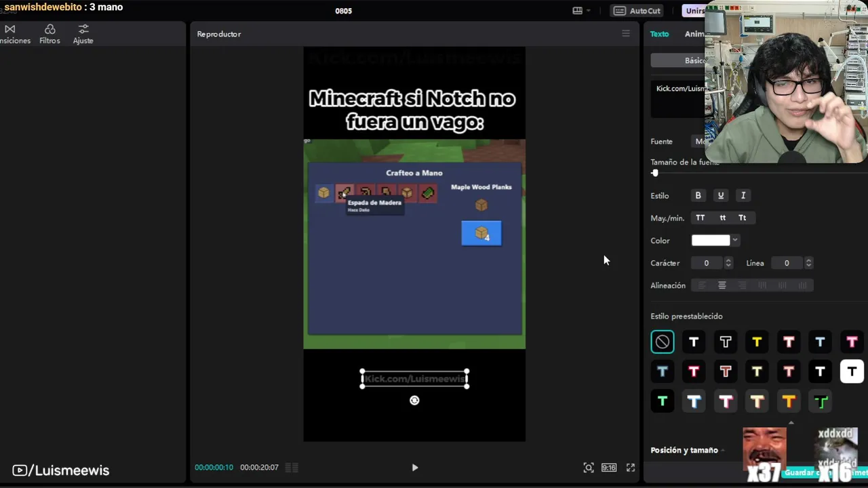868x488 pixels.
Task: Apply orange T preset in third row
Action: pos(789,401)
